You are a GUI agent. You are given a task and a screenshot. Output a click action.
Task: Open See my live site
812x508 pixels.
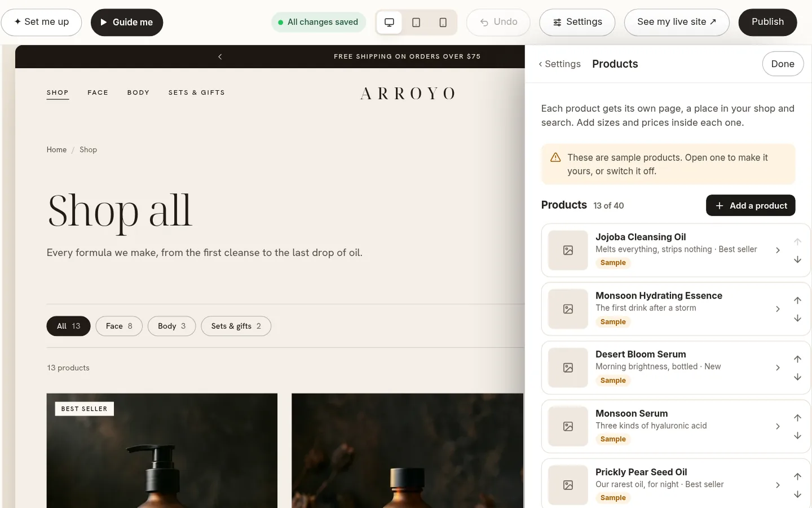click(677, 22)
